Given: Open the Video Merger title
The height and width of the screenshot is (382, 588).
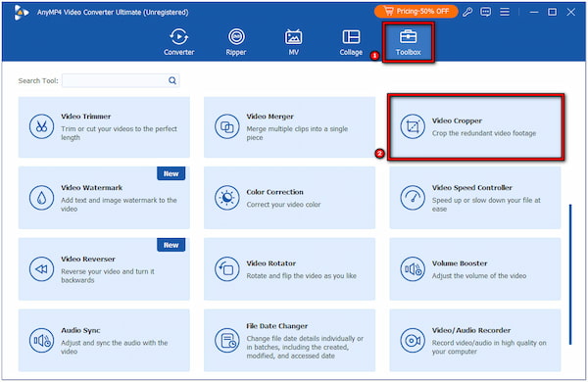Looking at the screenshot, I should tap(270, 117).
